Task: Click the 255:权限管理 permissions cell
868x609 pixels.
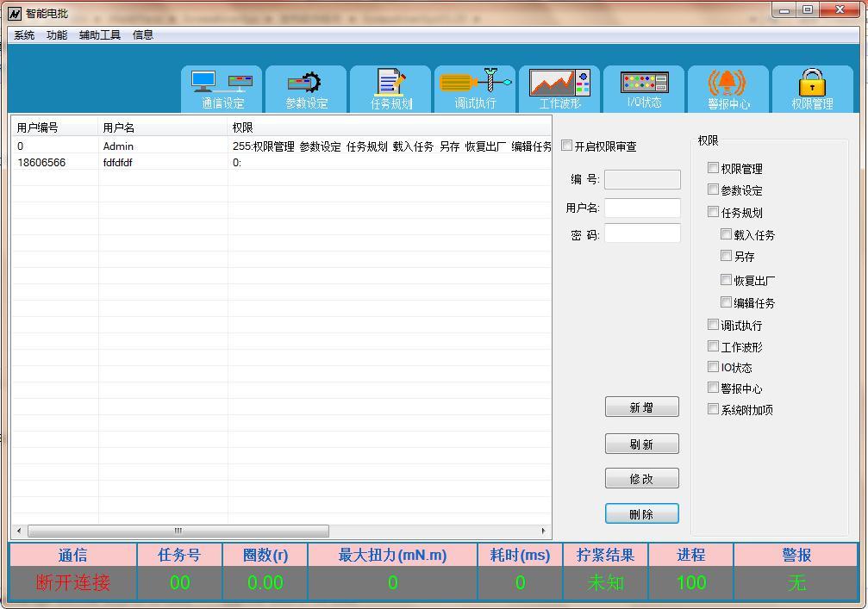Action: click(390, 146)
